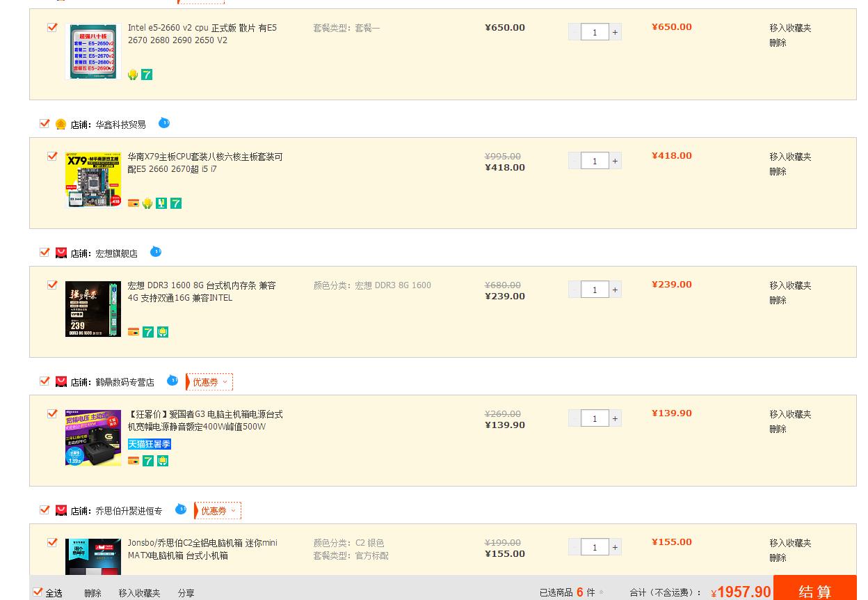Open the 华鑫科技贸易 shop link
The width and height of the screenshot is (868, 600).
pos(120,125)
